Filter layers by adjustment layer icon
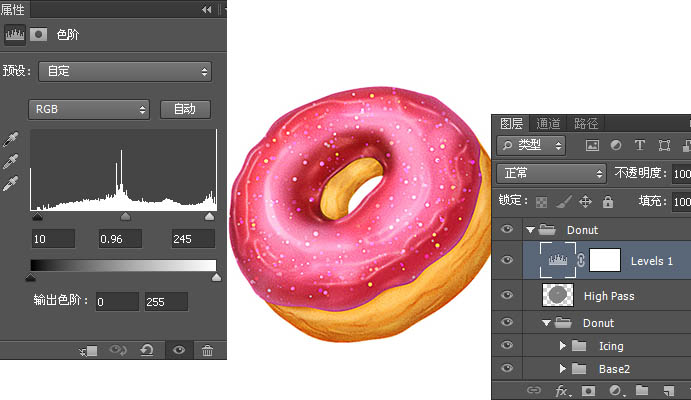The width and height of the screenshot is (691, 400). pos(616,145)
